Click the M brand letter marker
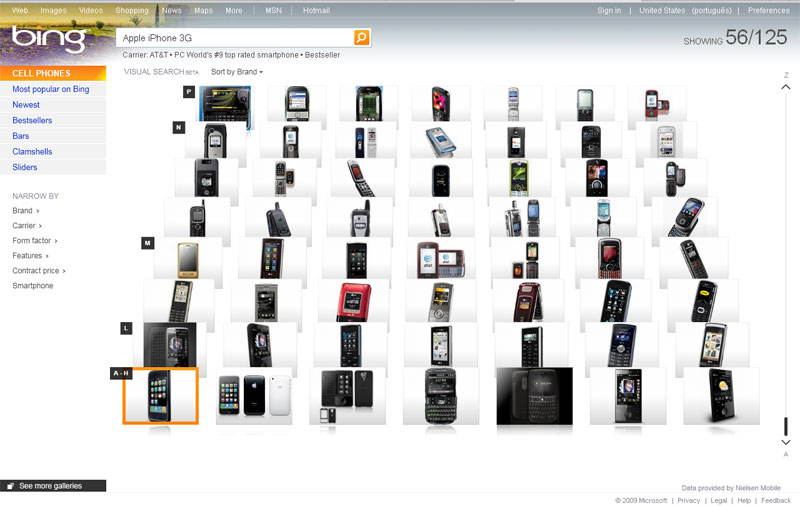The height and width of the screenshot is (506, 800). click(x=147, y=243)
